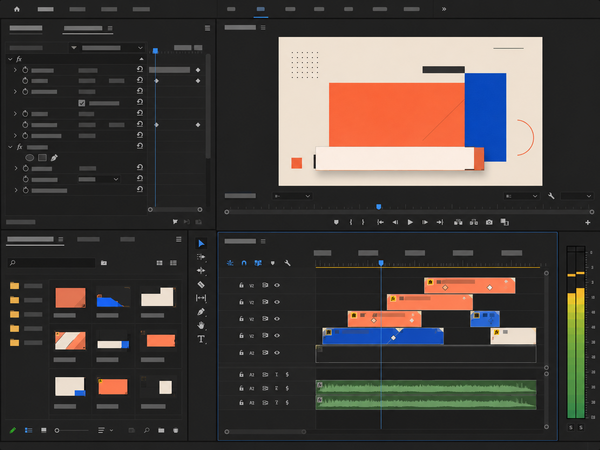Click the new bin folder icon beside search field

click(x=104, y=263)
